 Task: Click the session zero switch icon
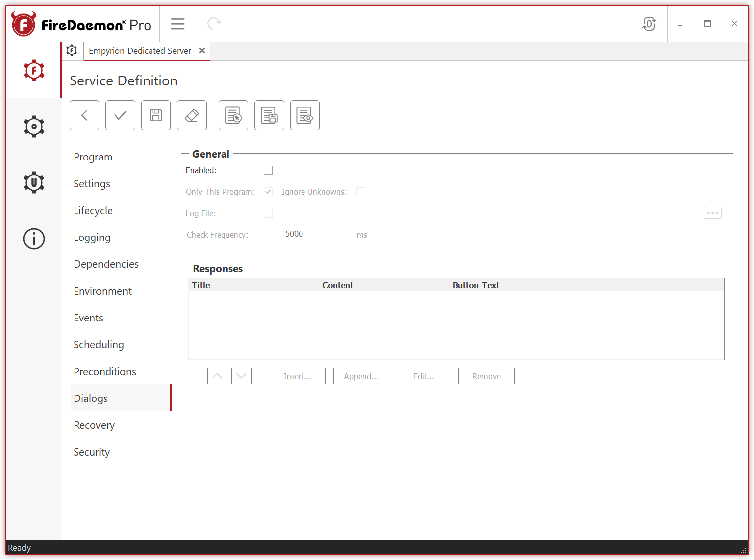(649, 24)
